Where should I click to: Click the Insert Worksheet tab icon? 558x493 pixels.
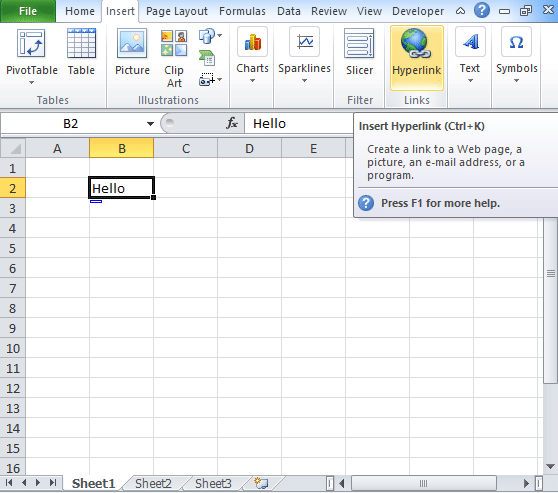pyautogui.click(x=261, y=483)
